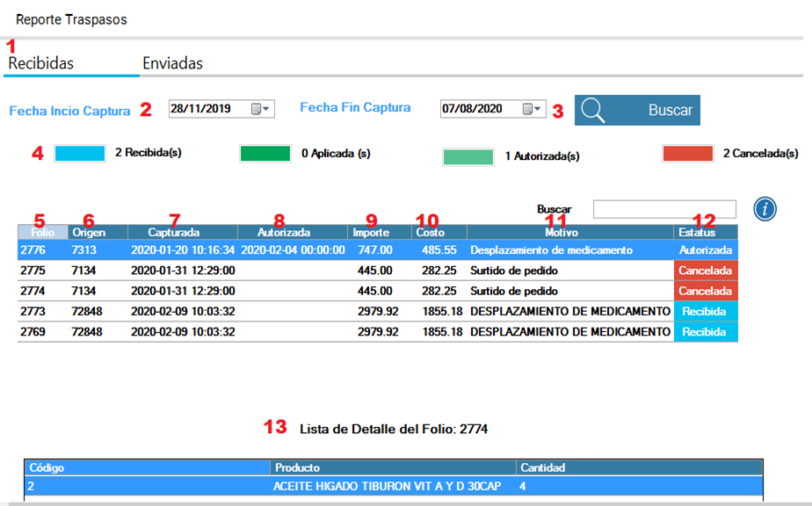Select the Recibidas tab
The height and width of the screenshot is (506, 812).
point(41,63)
